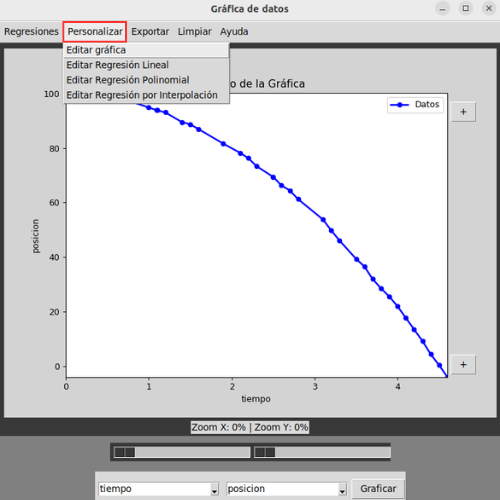500x500 pixels.
Task: Click the right zoom Y slider
Action: (322, 452)
